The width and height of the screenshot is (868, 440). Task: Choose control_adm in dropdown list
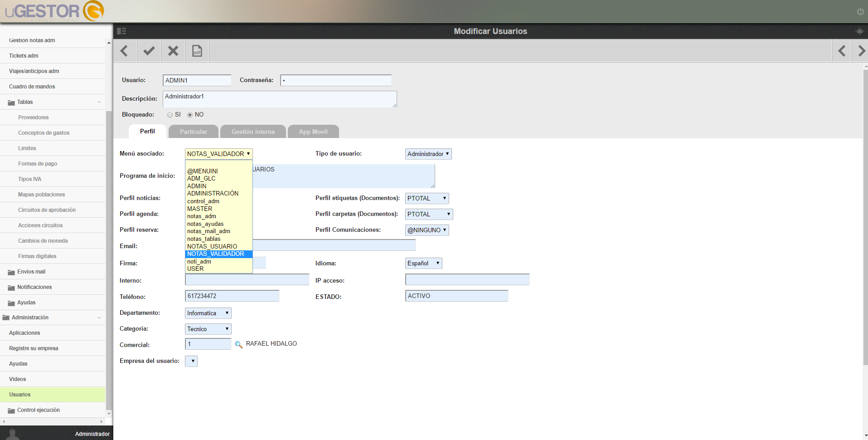pos(218,201)
